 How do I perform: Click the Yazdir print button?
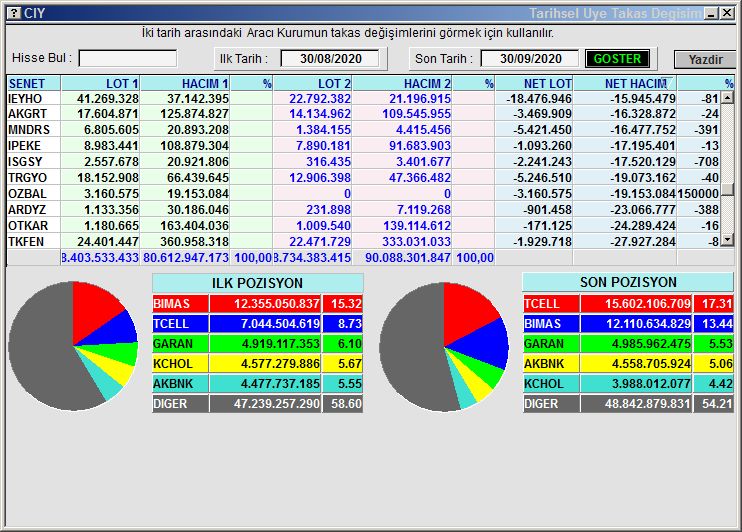[705, 60]
